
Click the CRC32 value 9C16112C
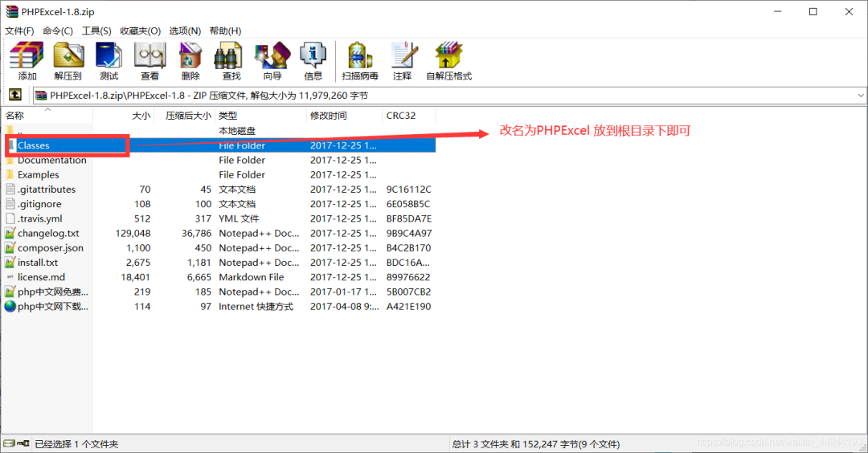coord(408,190)
